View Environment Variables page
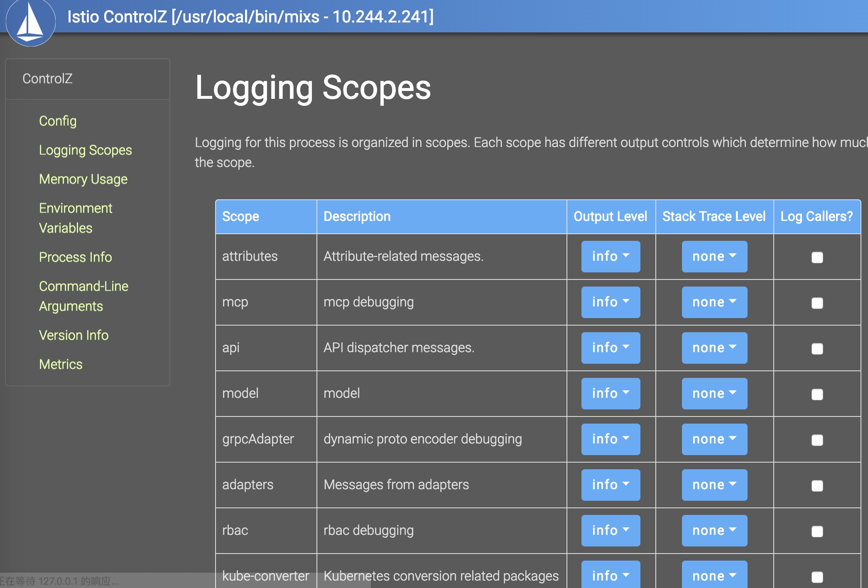868x588 pixels. 76,218
